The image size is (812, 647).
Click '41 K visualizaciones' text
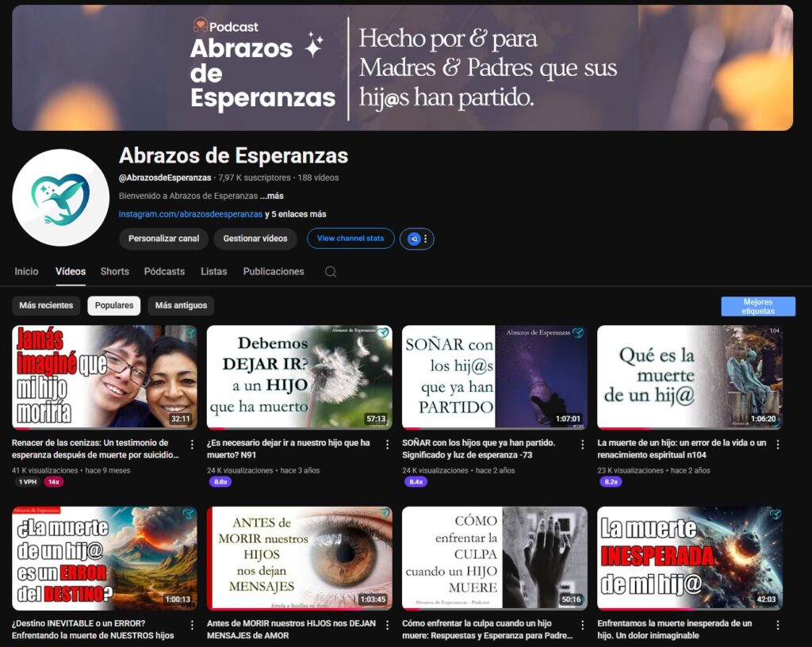44,470
